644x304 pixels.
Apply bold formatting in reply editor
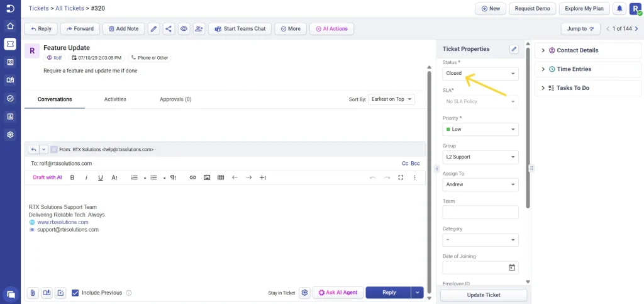point(72,177)
